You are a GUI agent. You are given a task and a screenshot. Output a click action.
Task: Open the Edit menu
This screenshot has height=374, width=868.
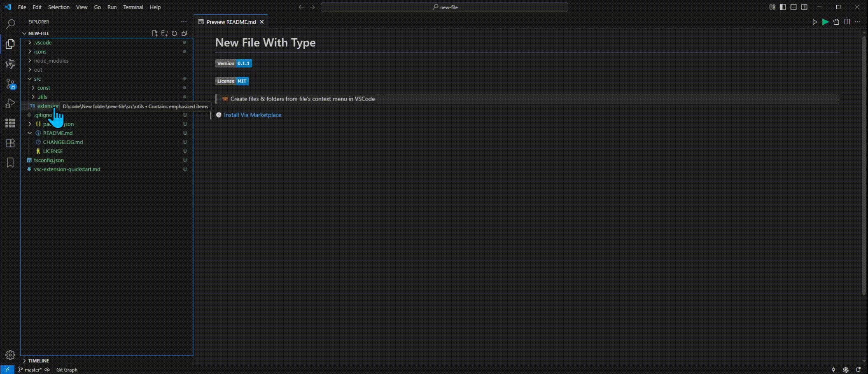pyautogui.click(x=37, y=7)
